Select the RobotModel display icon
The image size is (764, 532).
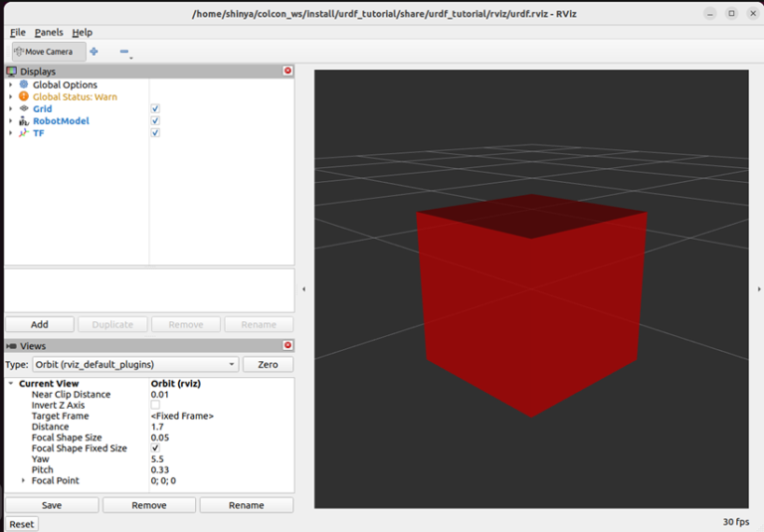(24, 121)
